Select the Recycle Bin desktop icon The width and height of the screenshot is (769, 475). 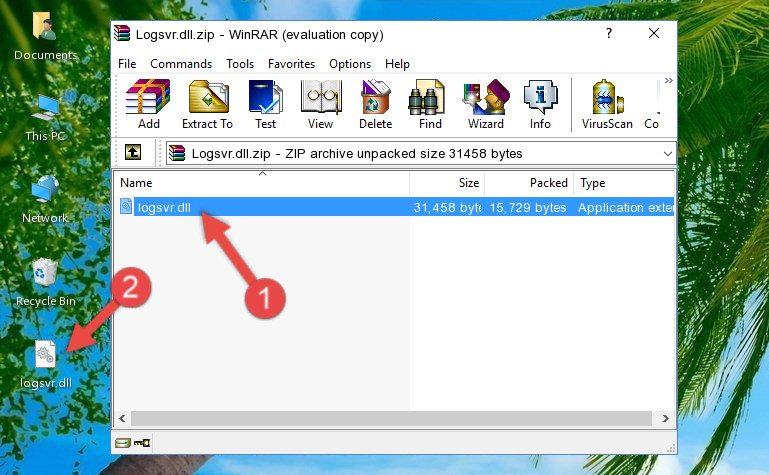pyautogui.click(x=46, y=283)
